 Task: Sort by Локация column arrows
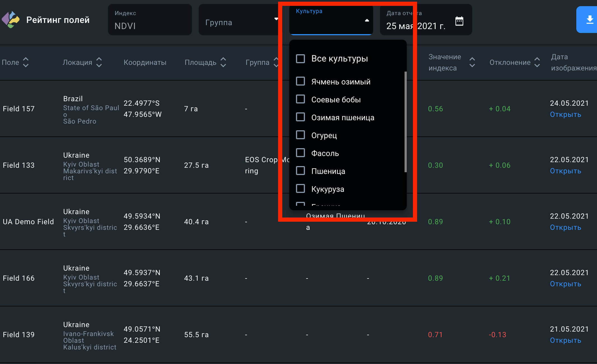(99, 62)
